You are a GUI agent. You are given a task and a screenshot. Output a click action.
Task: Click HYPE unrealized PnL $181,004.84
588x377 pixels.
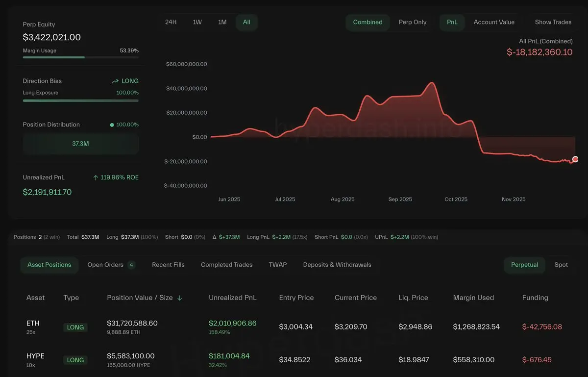229,356
